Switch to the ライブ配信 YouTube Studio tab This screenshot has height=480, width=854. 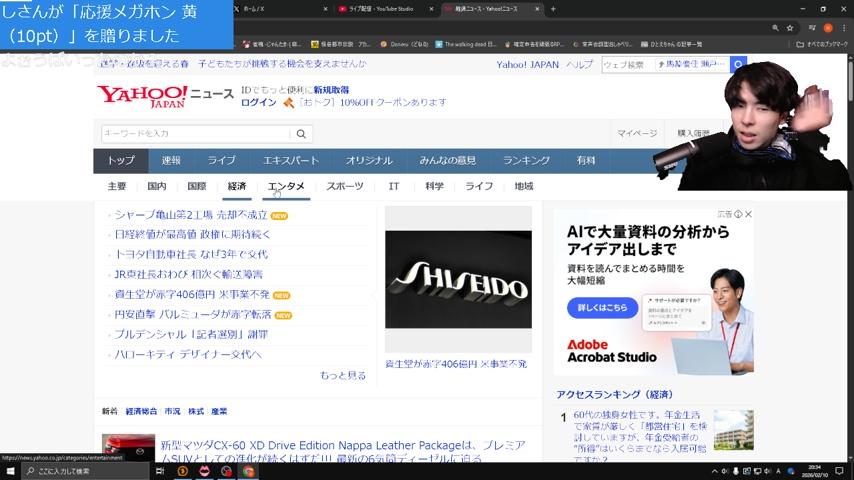point(385,9)
